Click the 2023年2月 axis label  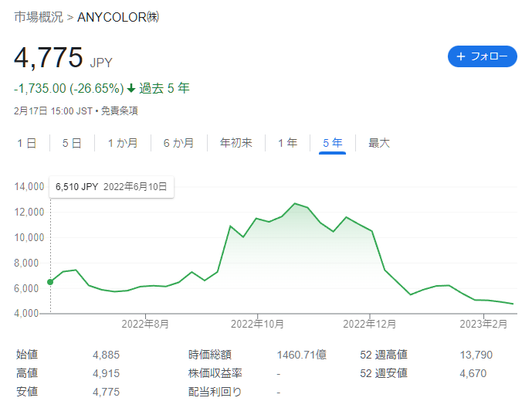pos(483,325)
